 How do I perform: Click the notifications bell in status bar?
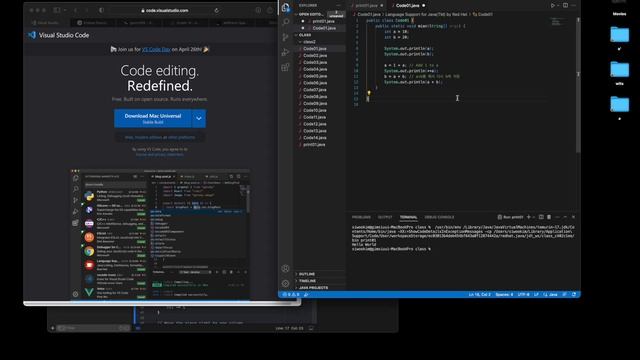(574, 294)
